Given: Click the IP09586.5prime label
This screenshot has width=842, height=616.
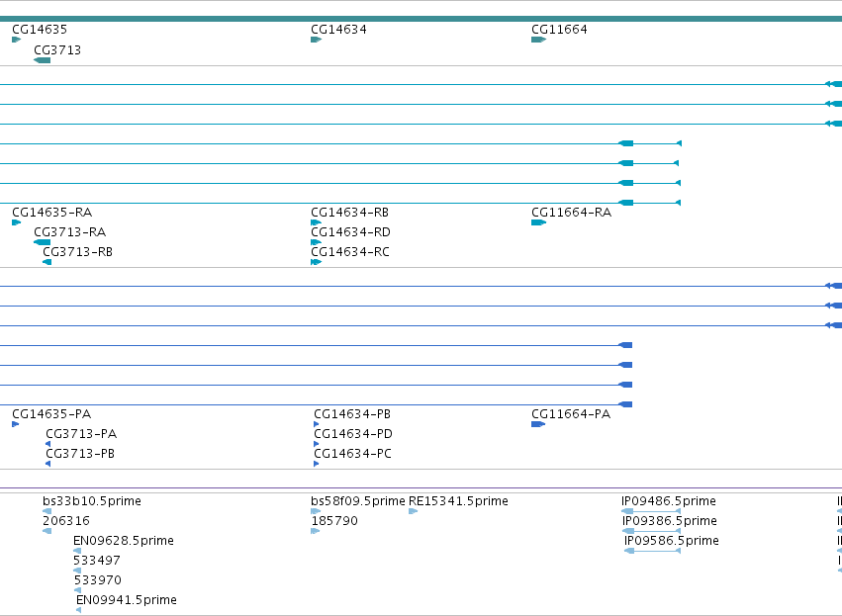Looking at the screenshot, I should (672, 541).
